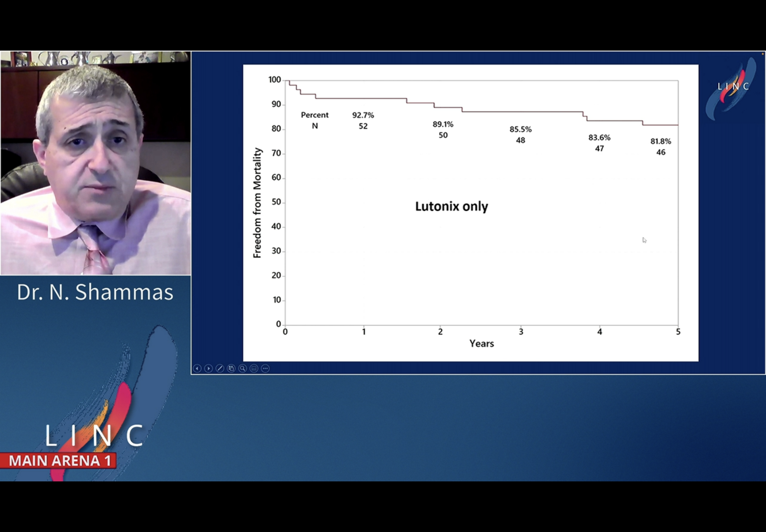Open the see all slides icon
Viewport: 766px width, 532px height.
point(231,368)
